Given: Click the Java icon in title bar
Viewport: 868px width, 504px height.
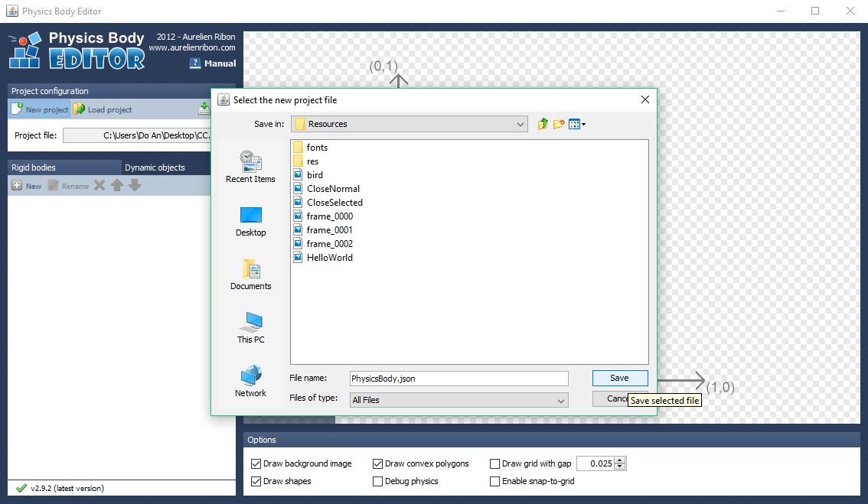Looking at the screenshot, I should tap(11, 11).
